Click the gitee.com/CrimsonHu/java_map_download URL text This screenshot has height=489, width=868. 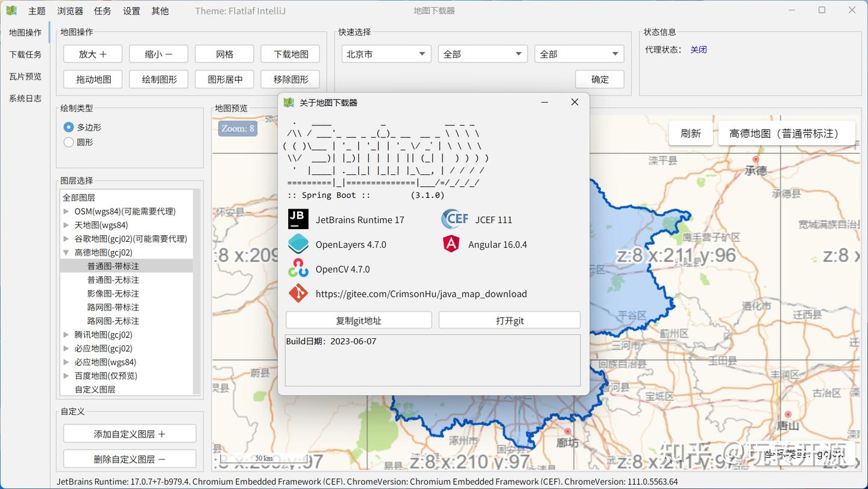tap(421, 294)
